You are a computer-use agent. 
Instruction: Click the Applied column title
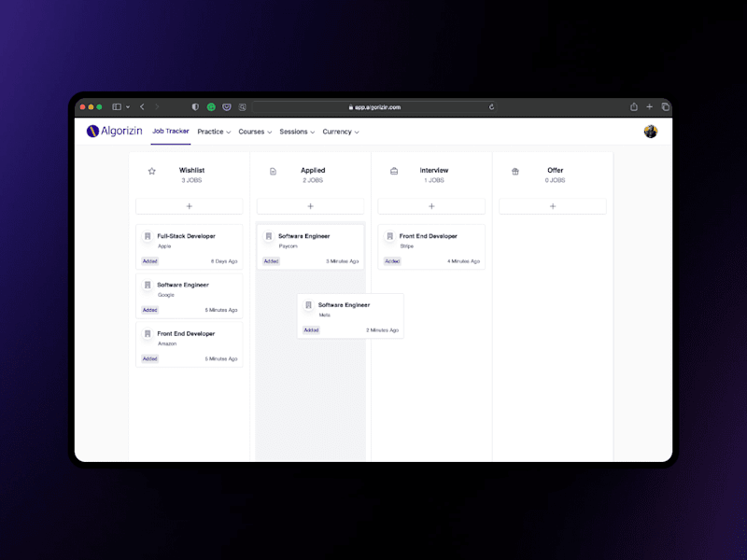313,170
